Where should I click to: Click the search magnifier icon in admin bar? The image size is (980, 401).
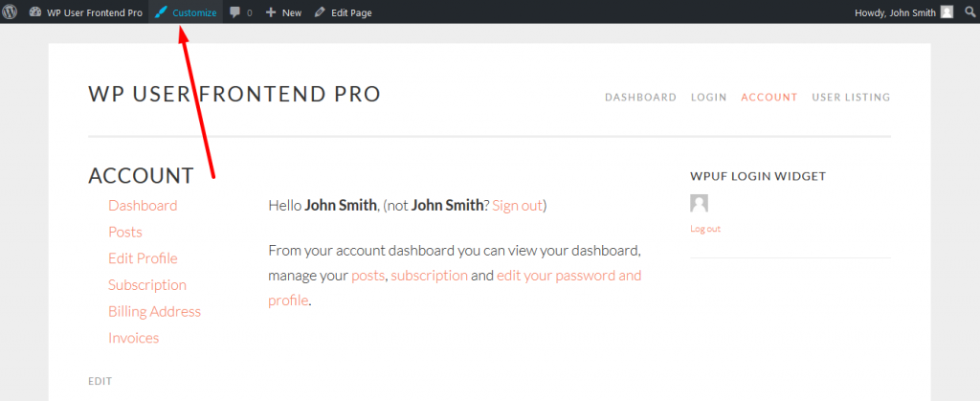click(x=969, y=12)
